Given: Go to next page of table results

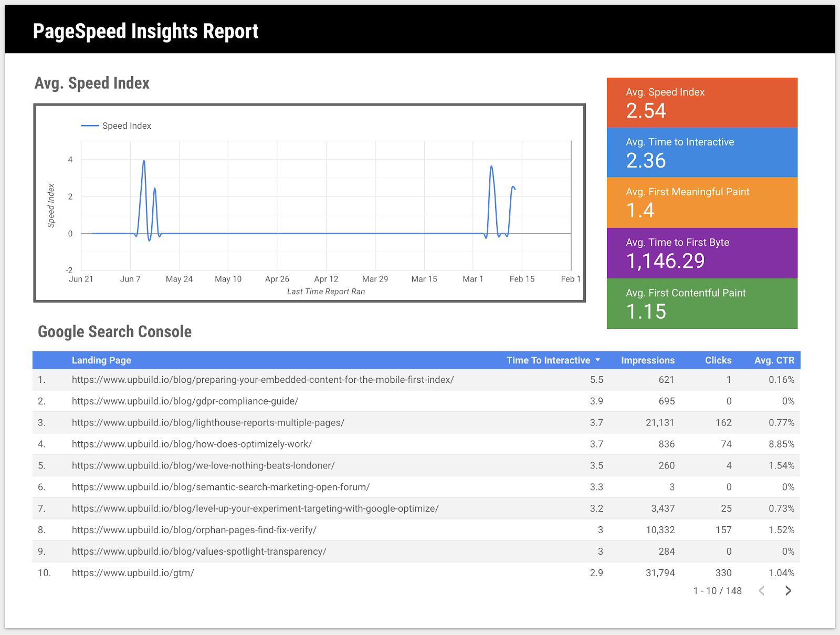Looking at the screenshot, I should [787, 591].
